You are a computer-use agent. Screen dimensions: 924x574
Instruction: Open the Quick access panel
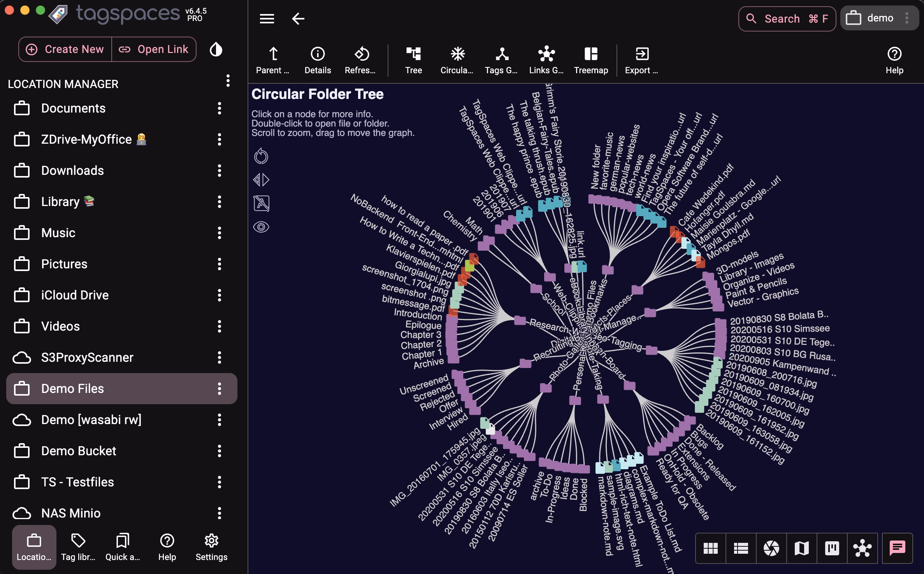[x=122, y=547]
